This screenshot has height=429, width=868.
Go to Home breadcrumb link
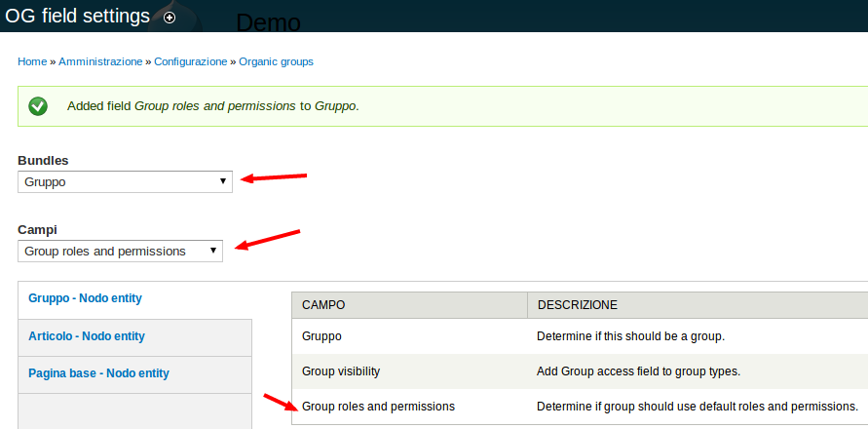[x=32, y=61]
